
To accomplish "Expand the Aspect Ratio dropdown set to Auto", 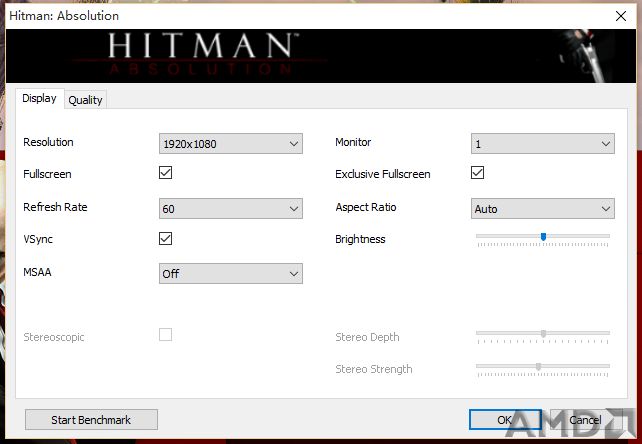I will (543, 208).
